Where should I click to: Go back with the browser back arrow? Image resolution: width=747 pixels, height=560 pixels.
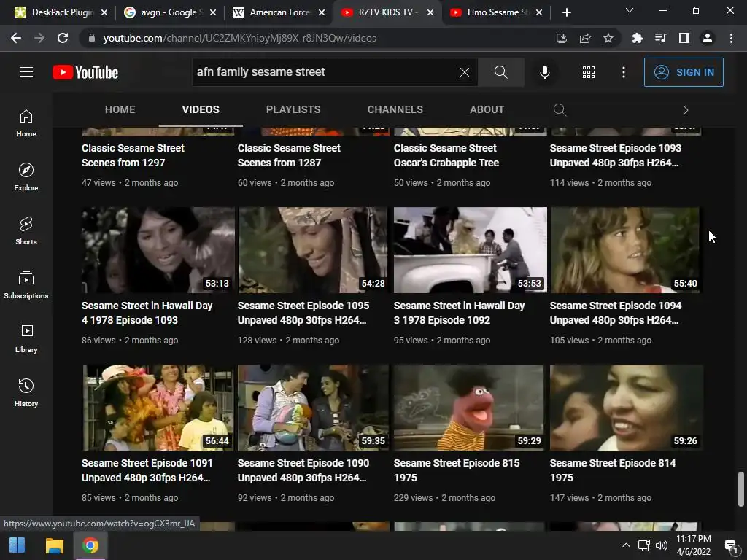click(x=16, y=38)
